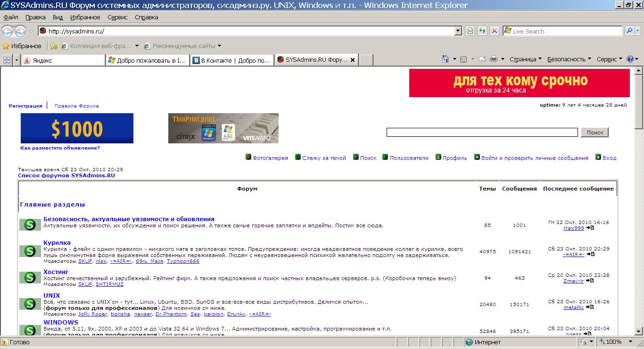This screenshot has width=644, height=349.
Task: Open a new blank tab
Action: [366, 60]
